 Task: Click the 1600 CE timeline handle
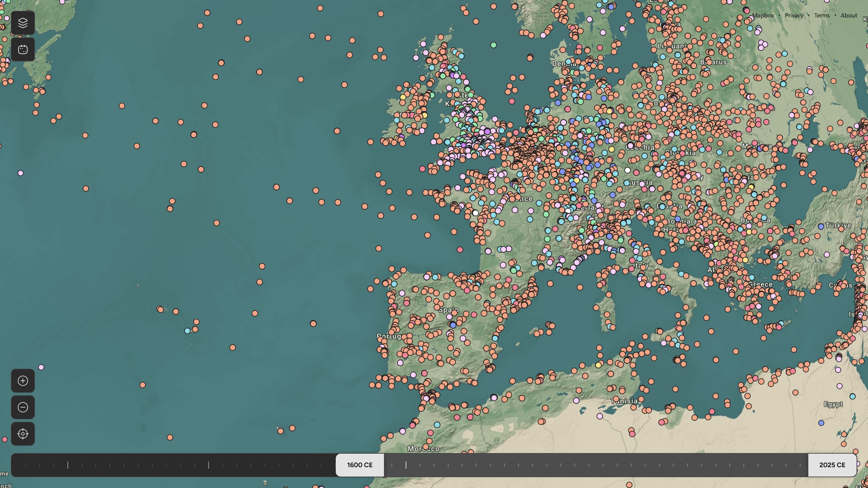[x=360, y=465]
